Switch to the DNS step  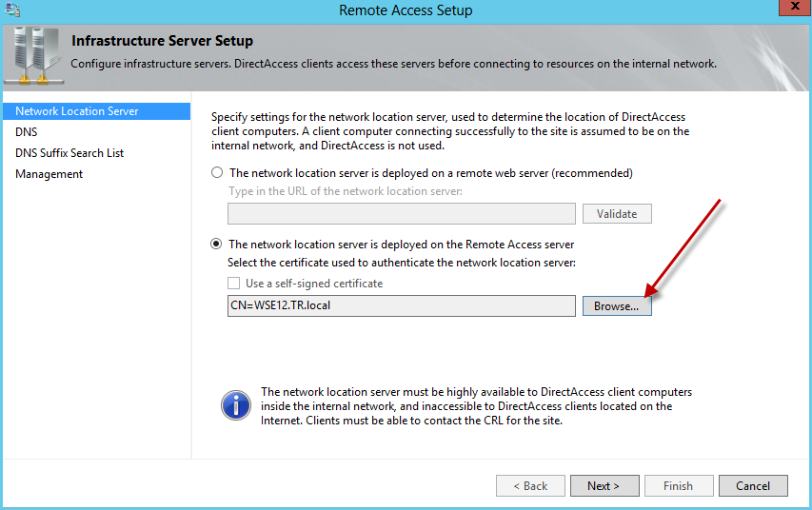pos(27,132)
